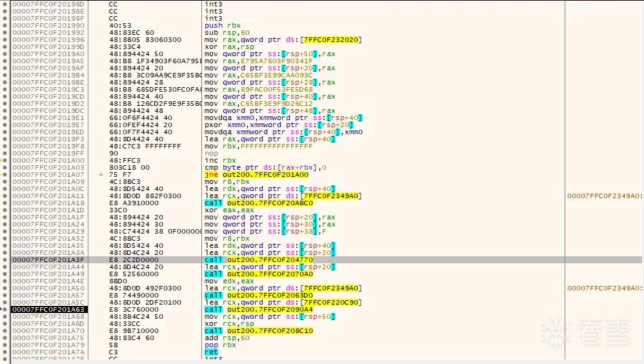
Task: Click the call out200.7FFC0F2063D0 instruction
Action: coord(259,296)
